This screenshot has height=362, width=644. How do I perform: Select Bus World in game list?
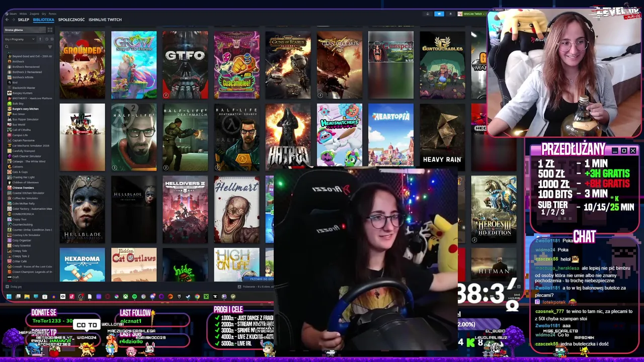pyautogui.click(x=19, y=125)
